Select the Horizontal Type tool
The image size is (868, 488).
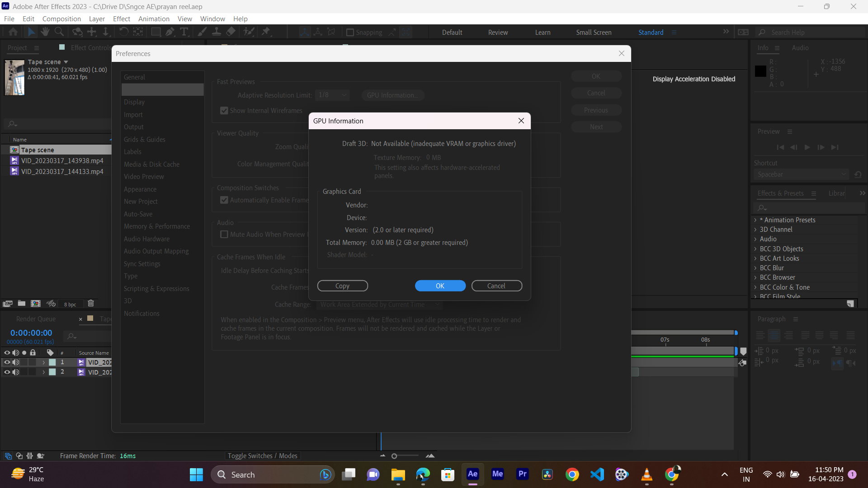pos(184,32)
